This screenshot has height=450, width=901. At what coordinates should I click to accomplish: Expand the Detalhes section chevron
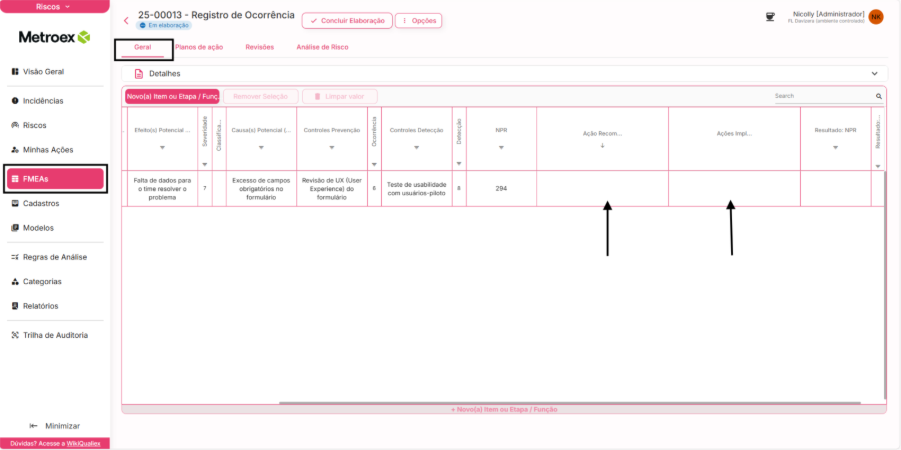874,74
